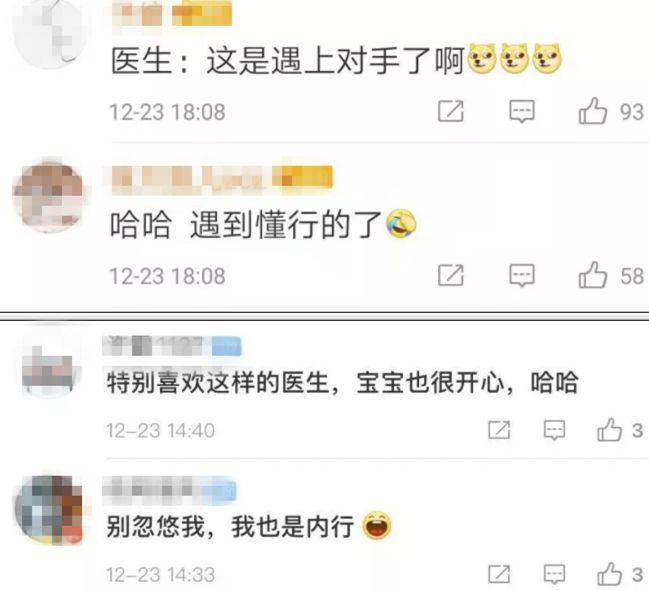This screenshot has width=649, height=590.
Task: Open avatar of 遇到懂行的了 commenter
Action: coord(49,195)
